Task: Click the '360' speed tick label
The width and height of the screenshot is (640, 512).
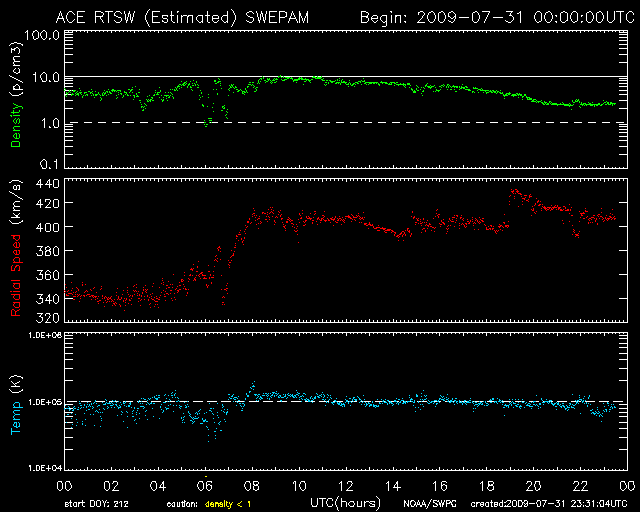Action: [47, 275]
